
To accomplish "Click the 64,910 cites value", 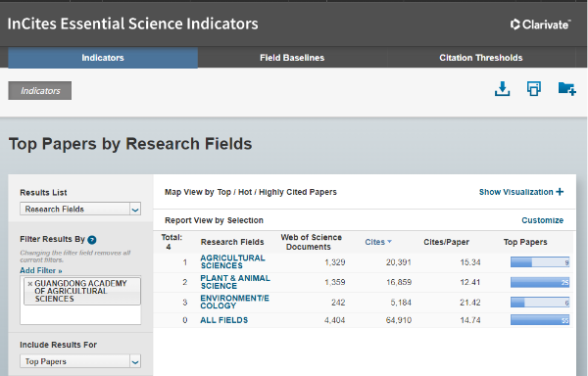I will (x=399, y=320).
